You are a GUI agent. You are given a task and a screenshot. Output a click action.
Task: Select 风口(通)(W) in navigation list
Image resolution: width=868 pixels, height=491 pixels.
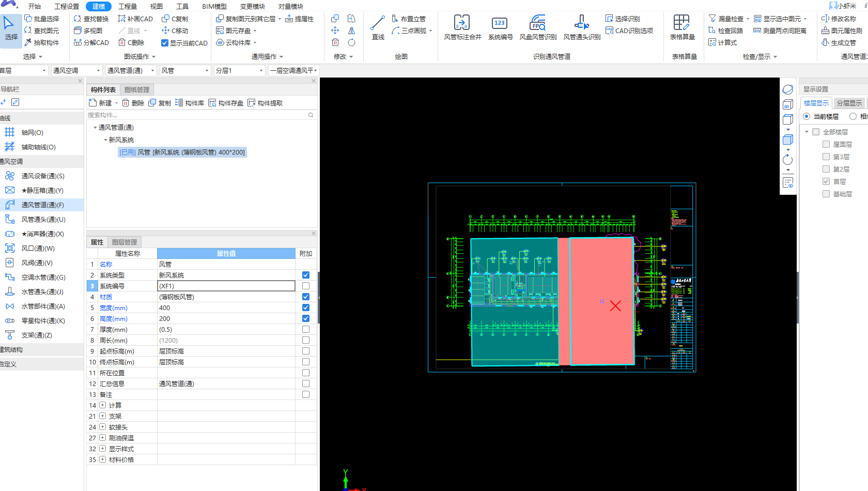coord(41,249)
